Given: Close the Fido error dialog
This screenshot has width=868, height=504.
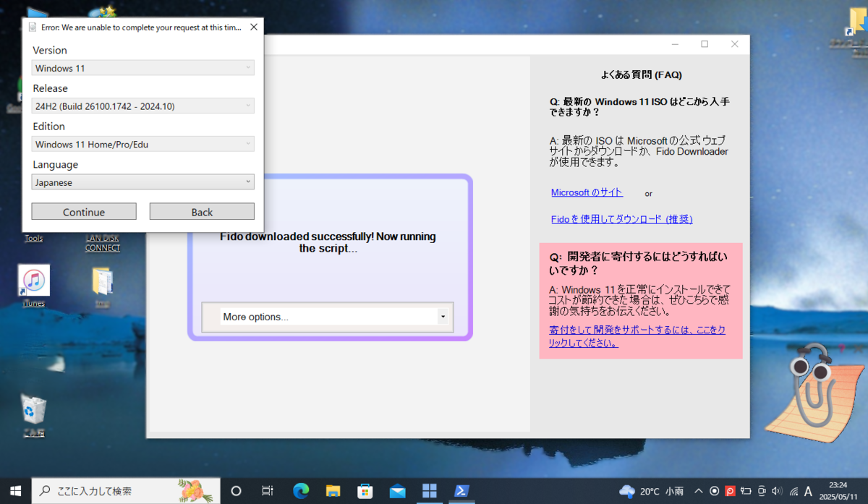Looking at the screenshot, I should [x=253, y=27].
